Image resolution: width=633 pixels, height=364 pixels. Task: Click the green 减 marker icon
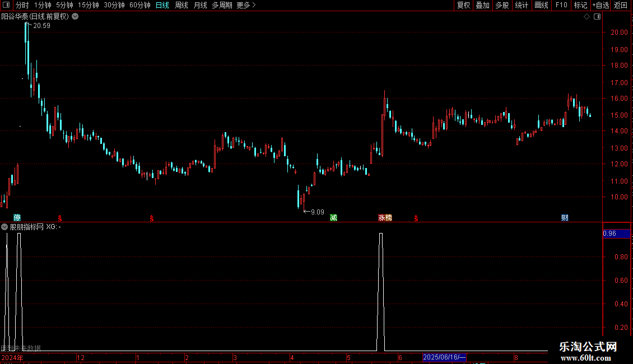[333, 218]
